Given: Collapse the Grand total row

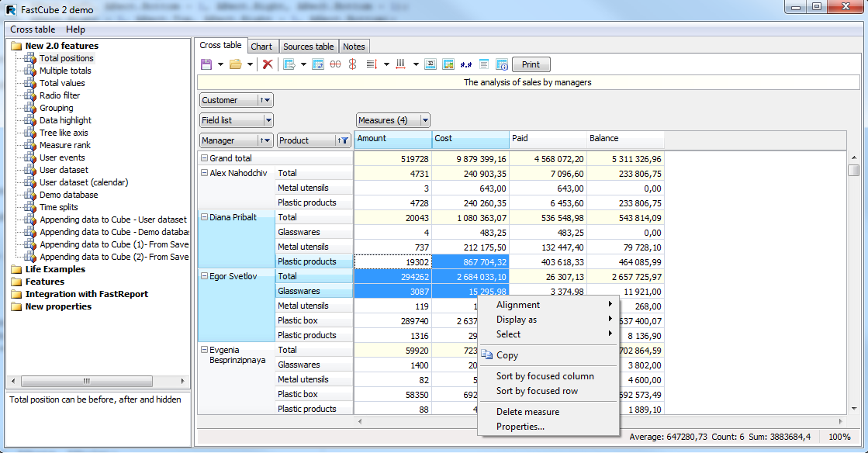Looking at the screenshot, I should pyautogui.click(x=204, y=157).
